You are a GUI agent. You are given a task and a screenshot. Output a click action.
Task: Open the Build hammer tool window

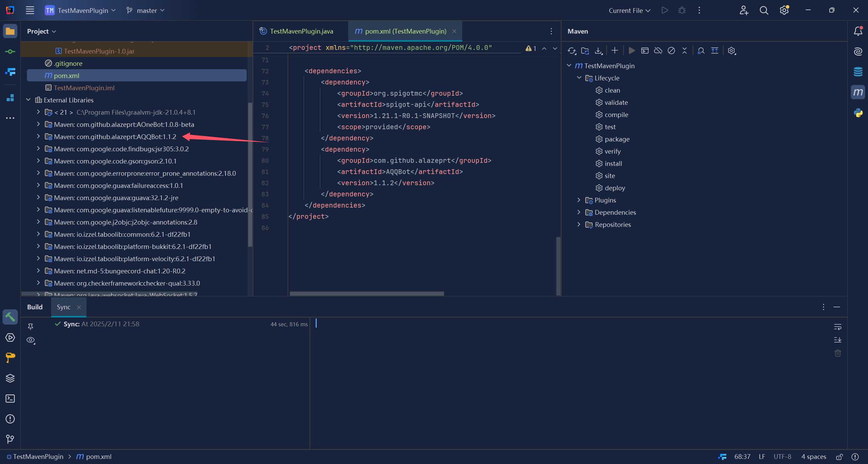(10, 317)
